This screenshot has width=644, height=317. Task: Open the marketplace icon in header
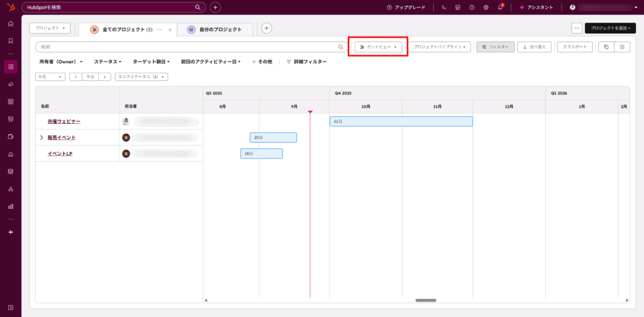point(458,8)
